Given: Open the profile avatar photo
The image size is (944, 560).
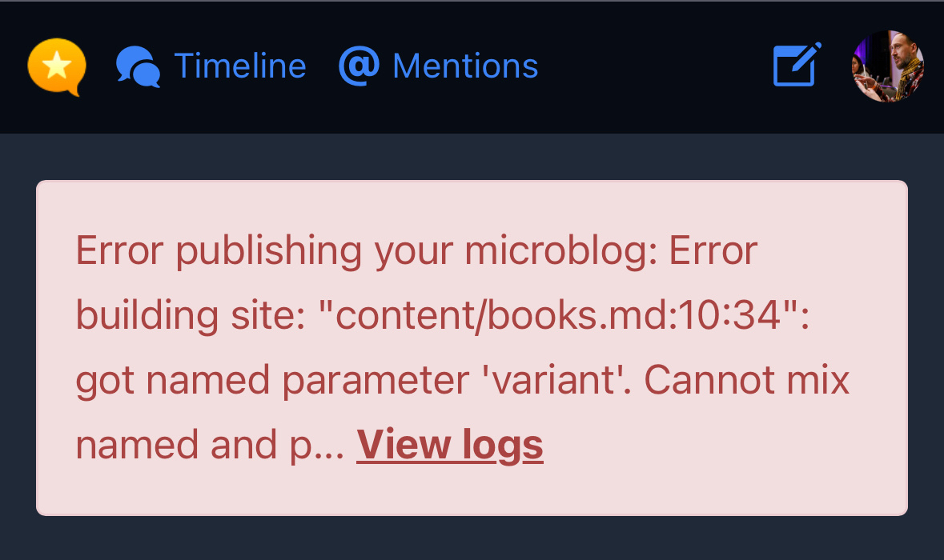Looking at the screenshot, I should coord(887,66).
